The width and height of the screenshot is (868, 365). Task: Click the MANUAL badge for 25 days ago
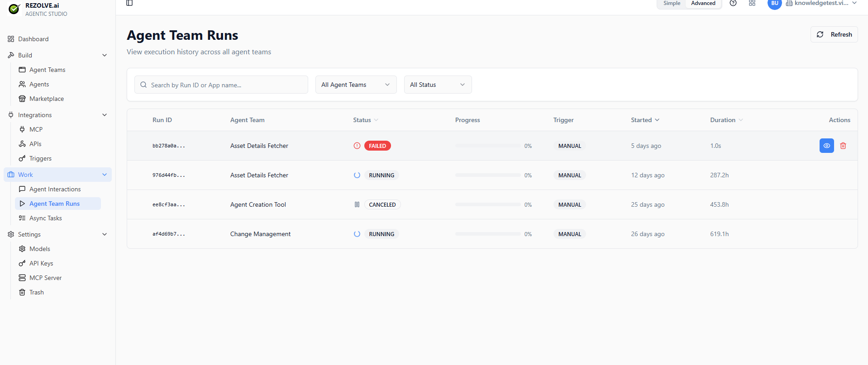569,204
